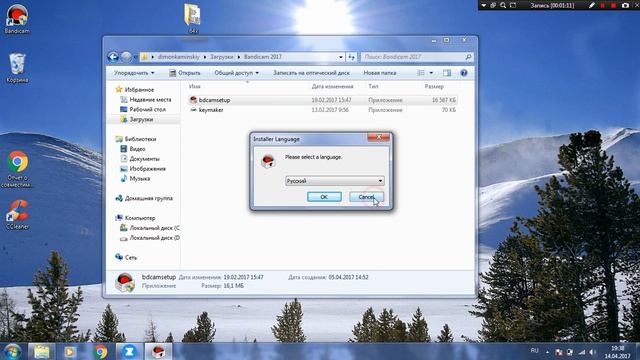Go back in Explorer window
Screen dimensions: 640x360
tap(113, 57)
